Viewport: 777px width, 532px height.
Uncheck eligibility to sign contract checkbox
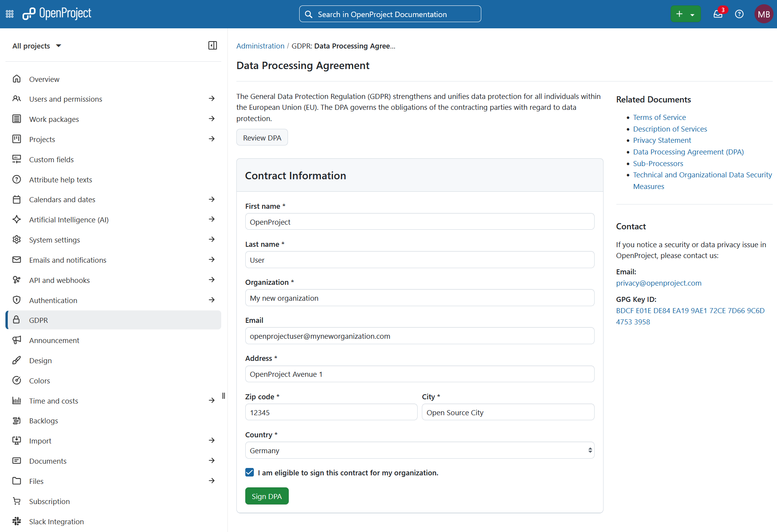(249, 472)
